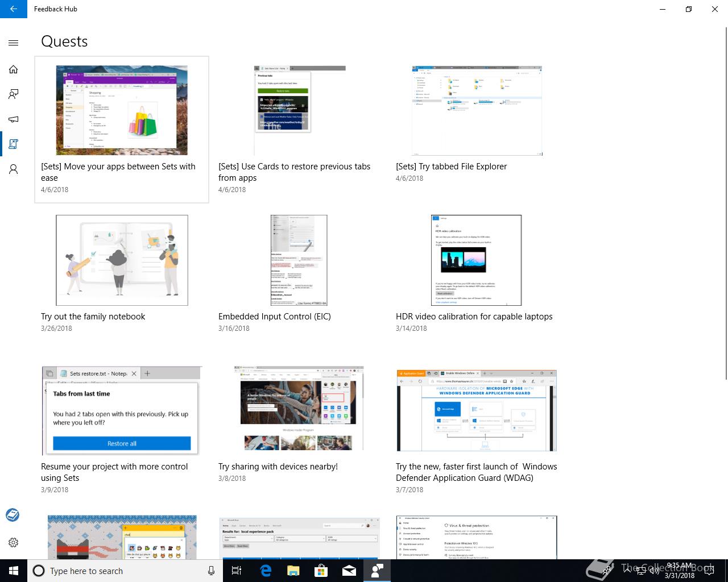Click the 3/8/2018 date text

(232, 479)
